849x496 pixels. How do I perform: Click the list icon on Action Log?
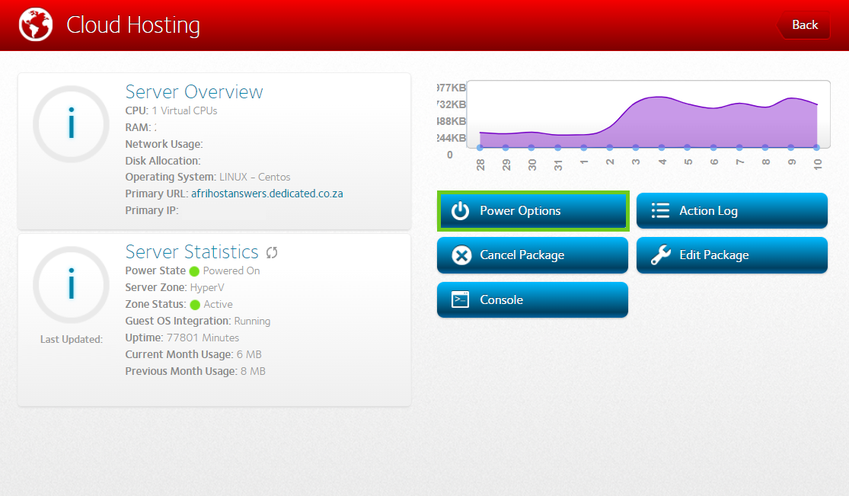660,211
